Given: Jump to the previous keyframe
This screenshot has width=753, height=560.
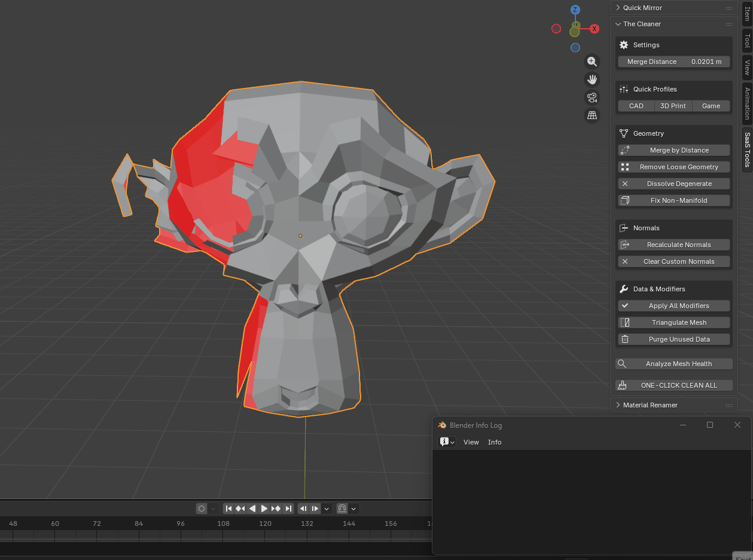Looking at the screenshot, I should pyautogui.click(x=240, y=509).
